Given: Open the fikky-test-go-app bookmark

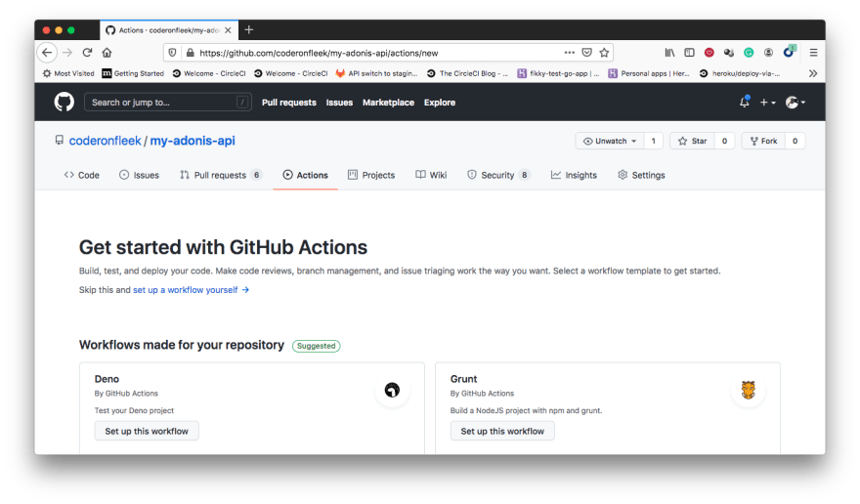Looking at the screenshot, I should pos(558,73).
